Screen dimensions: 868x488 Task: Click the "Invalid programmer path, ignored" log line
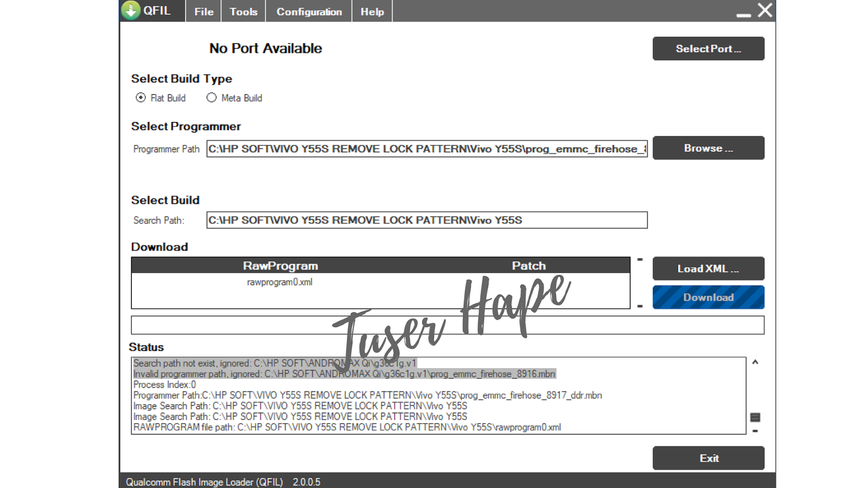(x=344, y=374)
